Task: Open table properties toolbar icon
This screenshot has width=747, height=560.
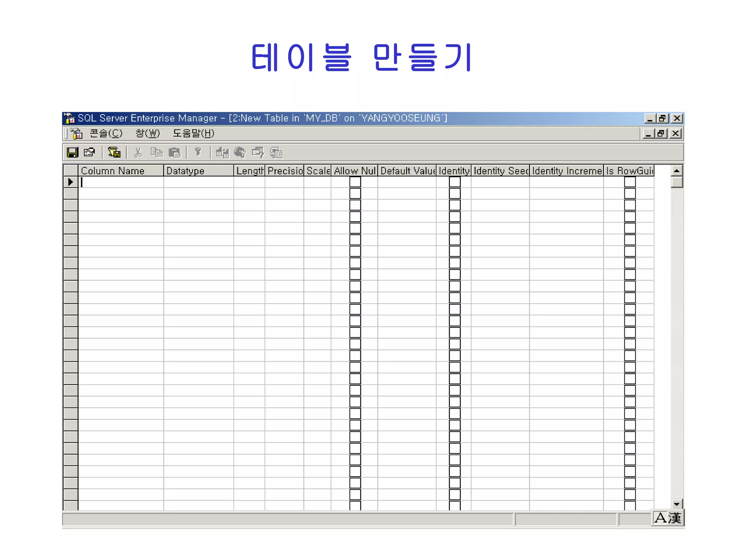Action: tap(89, 152)
